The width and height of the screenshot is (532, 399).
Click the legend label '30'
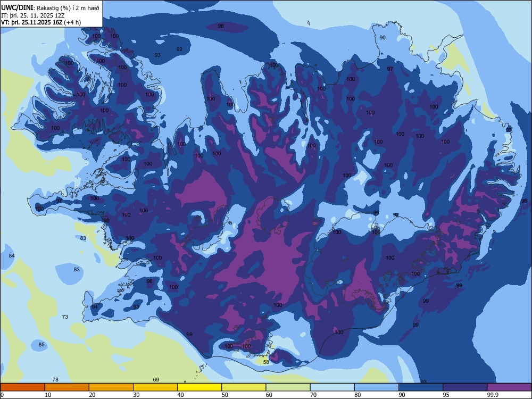tap(136, 395)
